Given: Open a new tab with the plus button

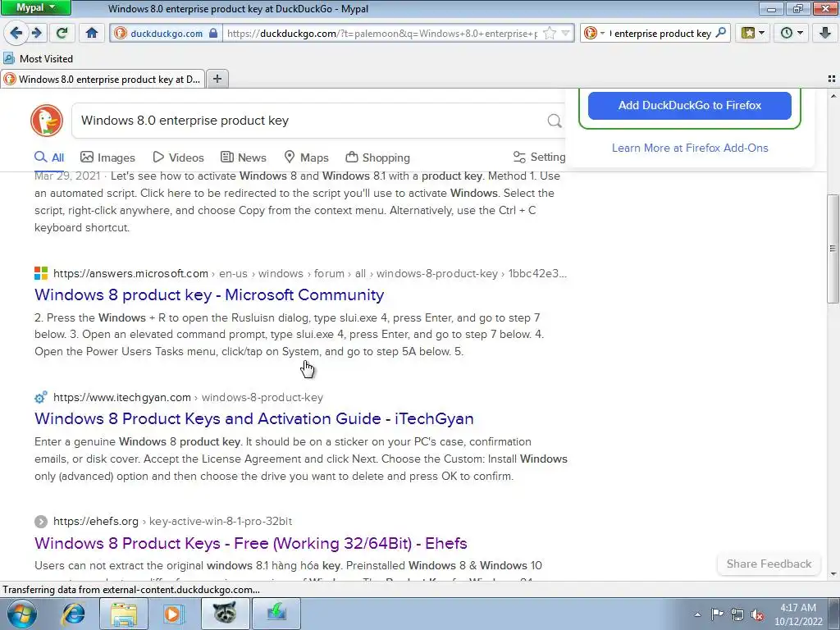Looking at the screenshot, I should tap(217, 80).
